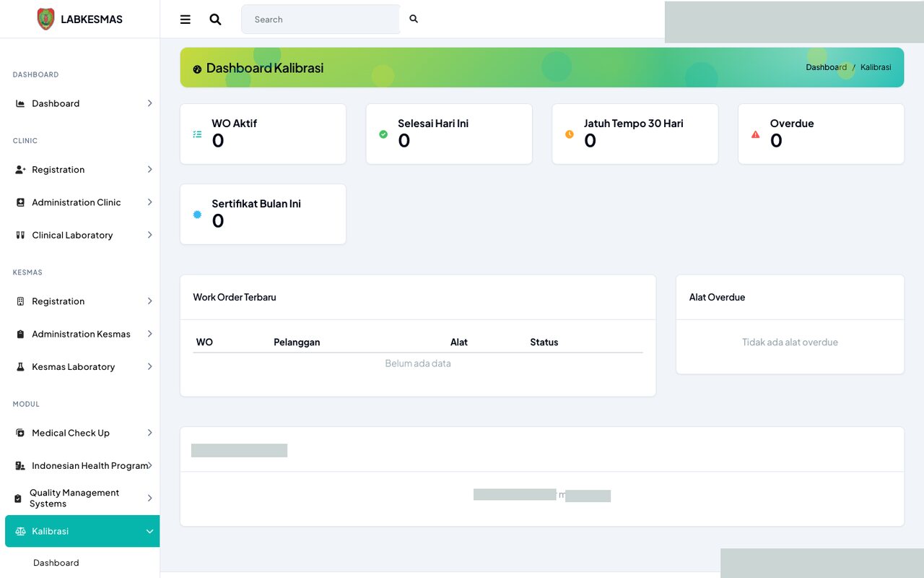
Task: Expand the Administration Kesmas chevron
Action: pyautogui.click(x=149, y=334)
